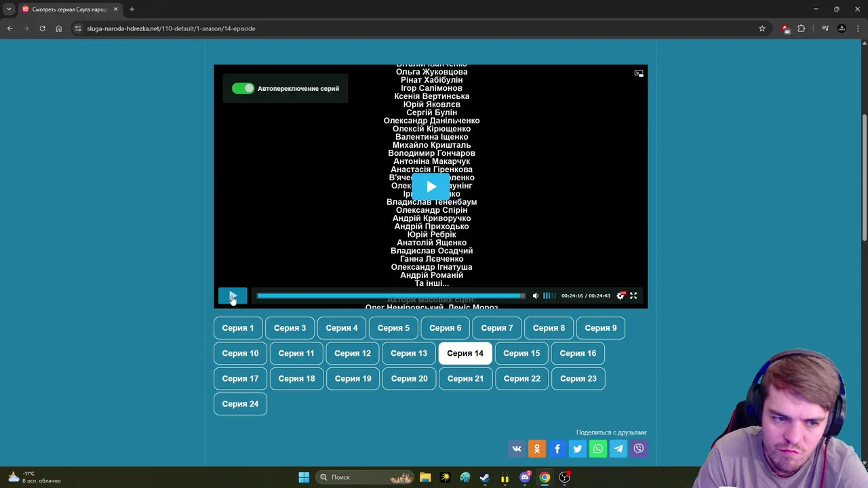Image resolution: width=868 pixels, height=488 pixels.
Task: Switch to the Слуга народа tab
Action: [70, 9]
